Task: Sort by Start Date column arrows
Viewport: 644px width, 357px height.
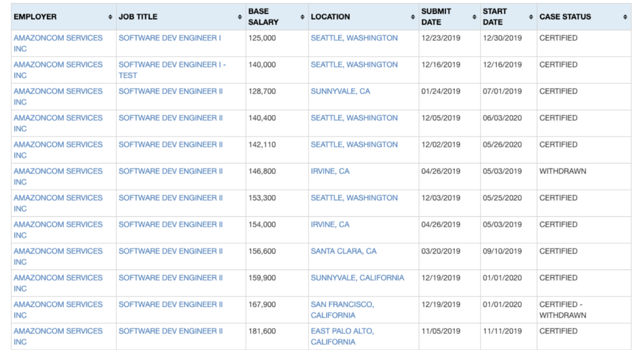Action: tap(531, 17)
